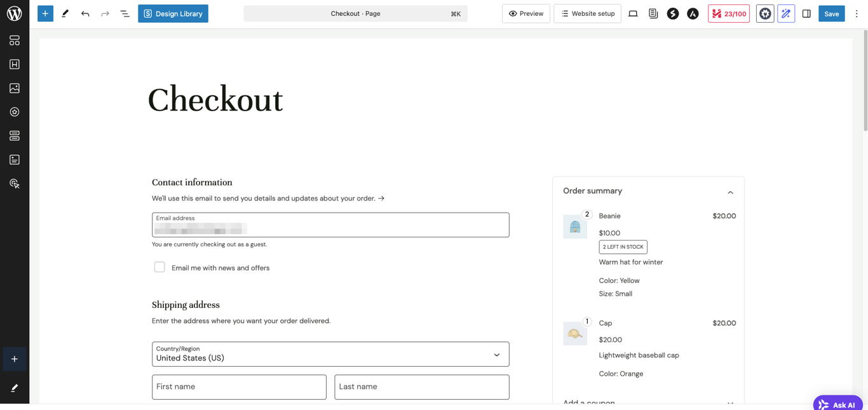Click the Save button
The width and height of the screenshot is (868, 410).
click(831, 13)
